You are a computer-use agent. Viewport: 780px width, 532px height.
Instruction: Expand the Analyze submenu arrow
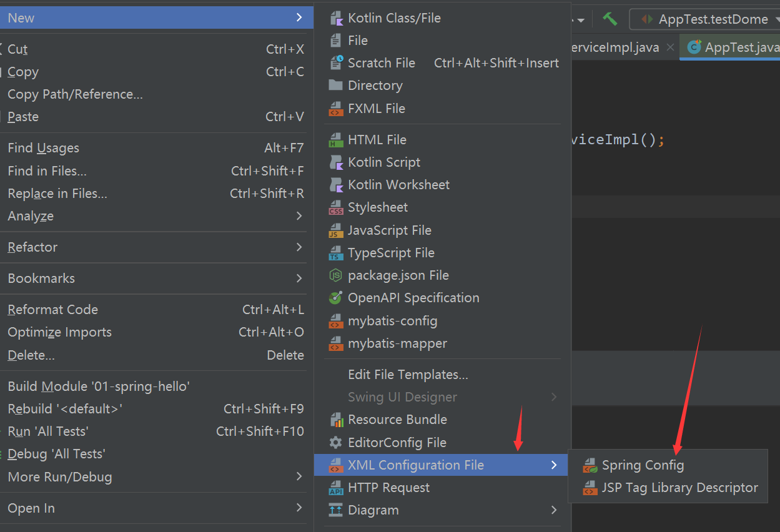pyautogui.click(x=299, y=216)
